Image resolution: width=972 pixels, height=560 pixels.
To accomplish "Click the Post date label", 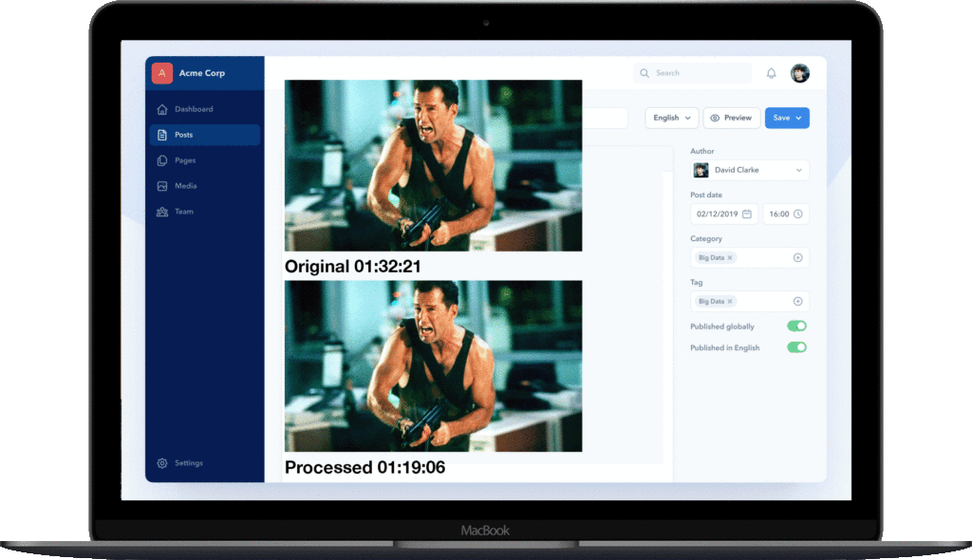I will (x=706, y=195).
